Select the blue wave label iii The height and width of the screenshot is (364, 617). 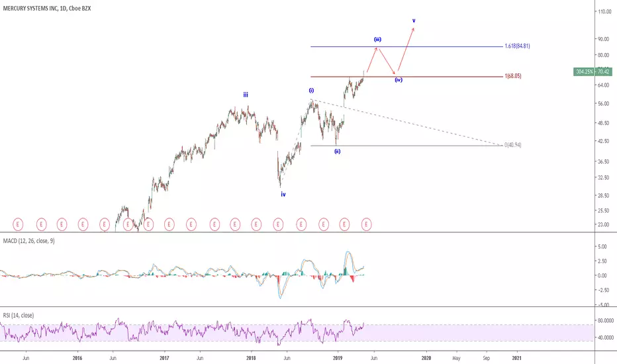[x=246, y=95]
